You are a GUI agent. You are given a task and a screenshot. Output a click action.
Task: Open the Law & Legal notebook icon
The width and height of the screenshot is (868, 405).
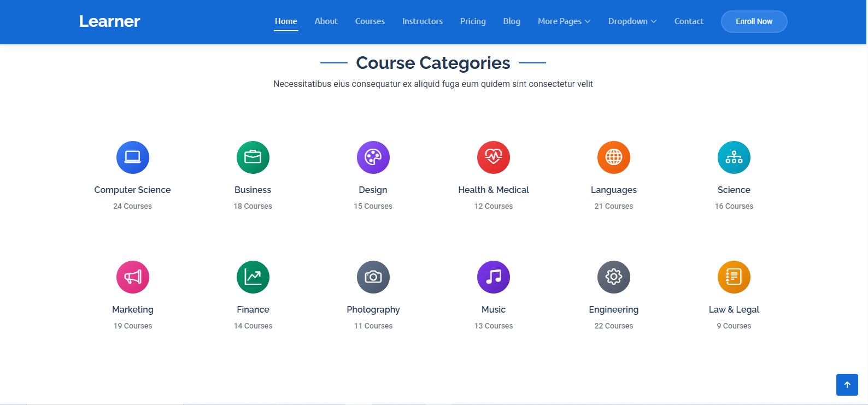tap(734, 277)
